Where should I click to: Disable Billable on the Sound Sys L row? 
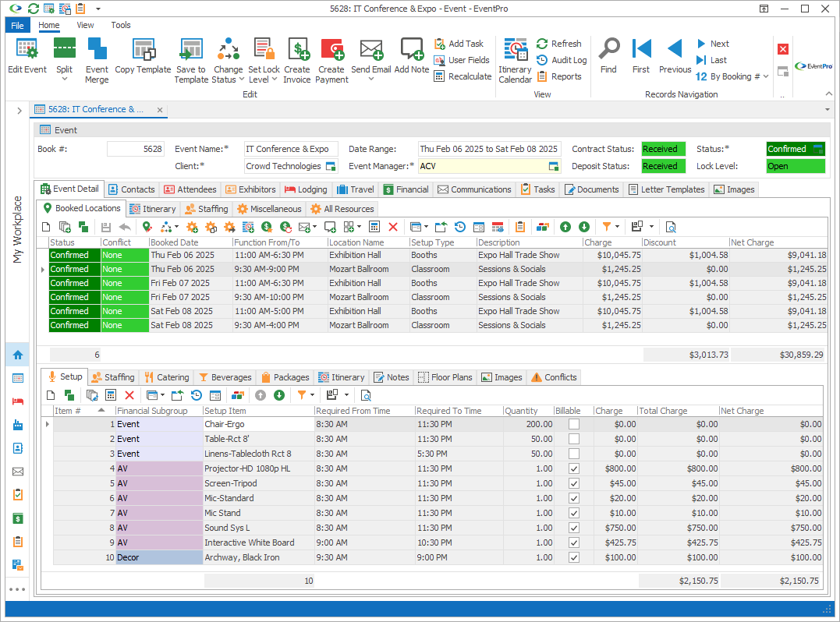574,528
